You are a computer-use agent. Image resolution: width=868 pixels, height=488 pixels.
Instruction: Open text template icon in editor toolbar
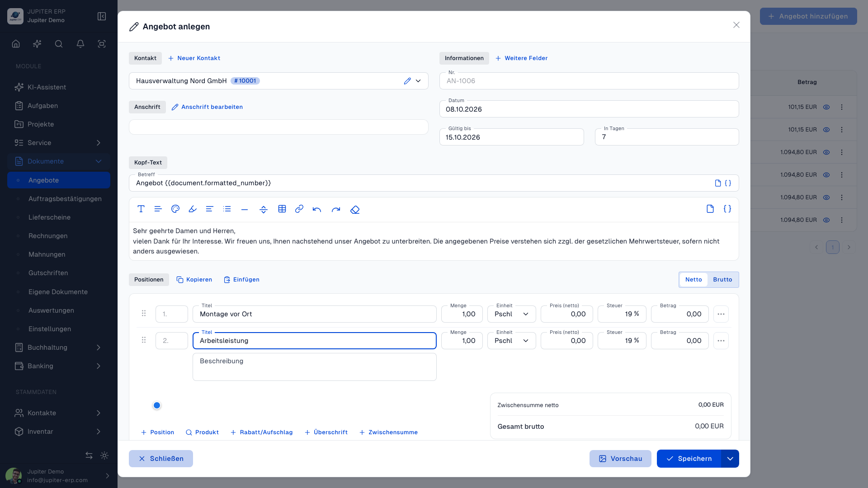click(710, 209)
